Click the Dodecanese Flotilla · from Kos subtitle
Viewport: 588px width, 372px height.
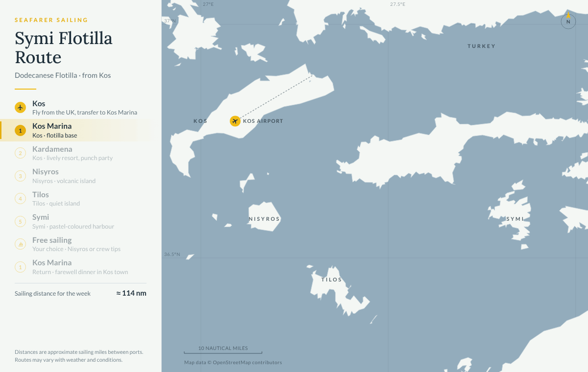pos(63,75)
